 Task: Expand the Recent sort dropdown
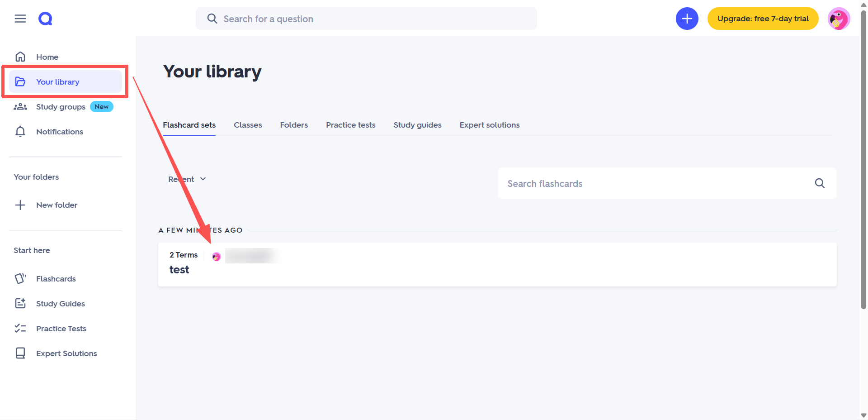pos(187,179)
